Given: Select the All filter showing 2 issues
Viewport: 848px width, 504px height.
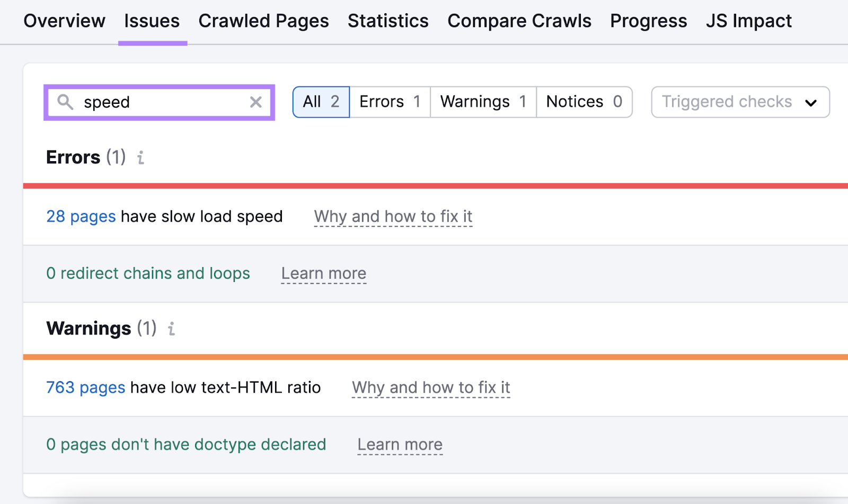Looking at the screenshot, I should pos(321,102).
